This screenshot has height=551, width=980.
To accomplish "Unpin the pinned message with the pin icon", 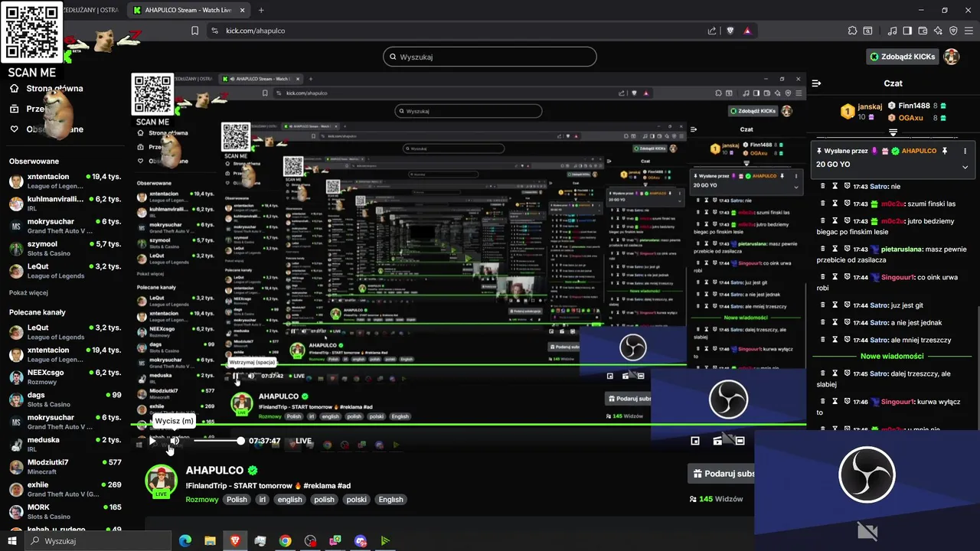I will coord(945,151).
